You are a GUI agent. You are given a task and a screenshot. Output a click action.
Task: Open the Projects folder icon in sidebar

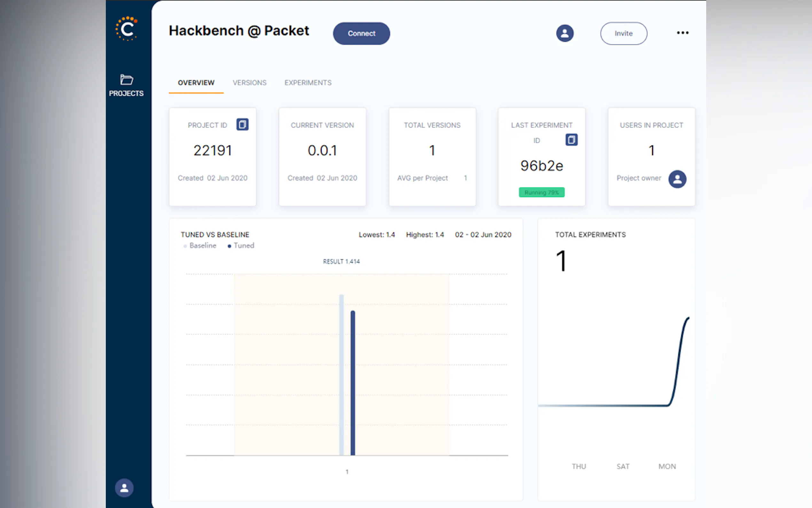127,80
